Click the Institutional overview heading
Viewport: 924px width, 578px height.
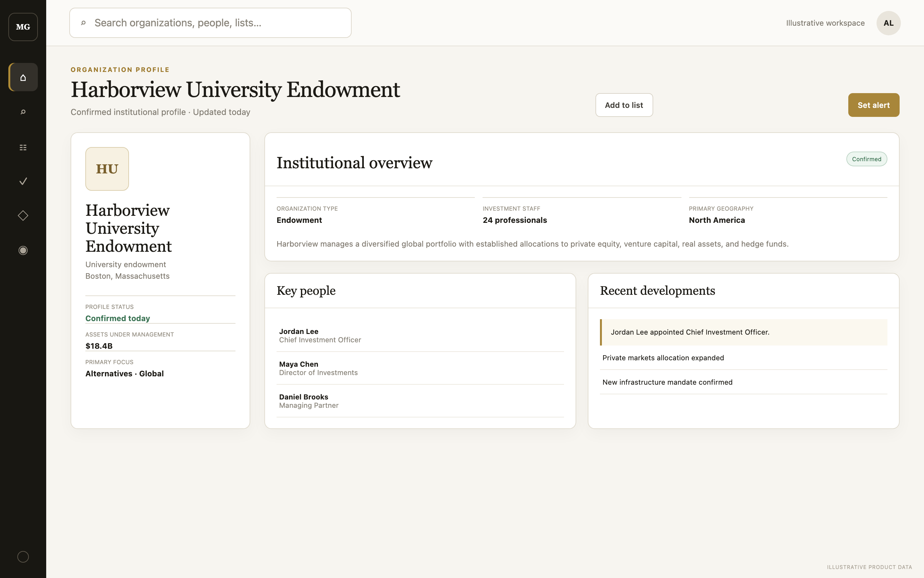point(354,163)
